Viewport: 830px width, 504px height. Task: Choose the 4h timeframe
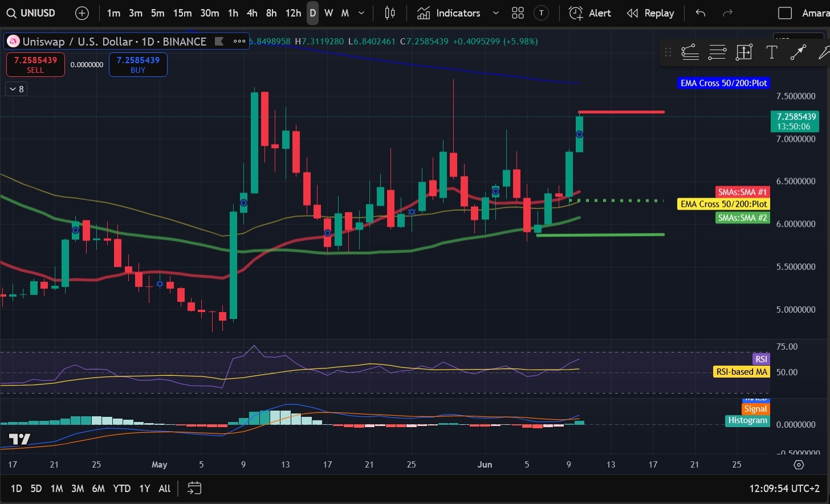252,13
